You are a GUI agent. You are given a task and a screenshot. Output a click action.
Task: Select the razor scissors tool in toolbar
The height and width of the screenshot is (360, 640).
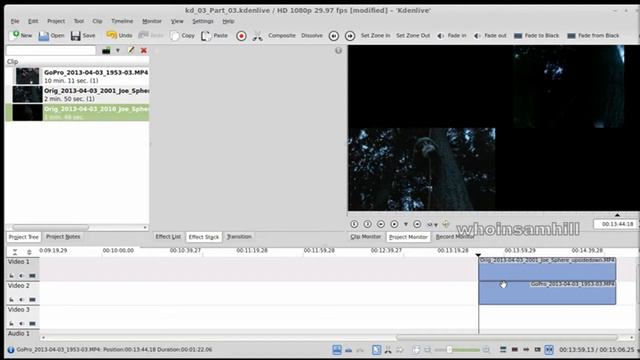pyautogui.click(x=258, y=36)
